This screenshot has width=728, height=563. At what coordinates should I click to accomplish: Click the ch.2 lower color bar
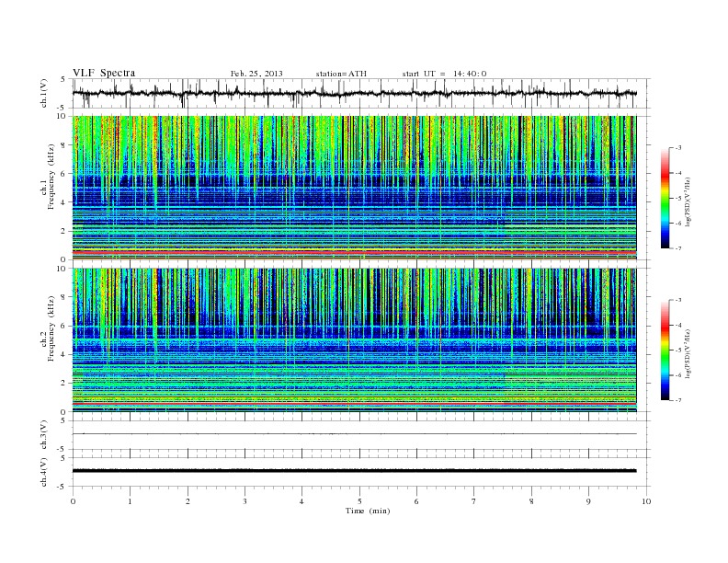coord(665,350)
